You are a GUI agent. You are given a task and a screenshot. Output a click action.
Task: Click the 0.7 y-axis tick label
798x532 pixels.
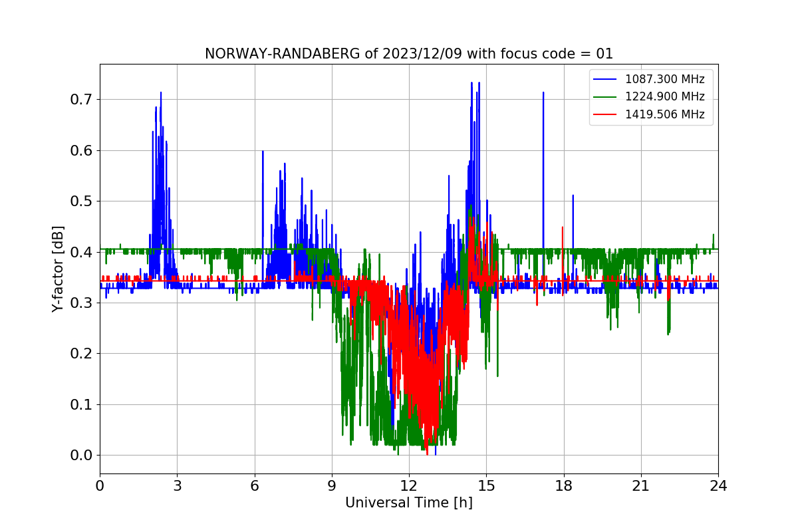tap(82, 100)
